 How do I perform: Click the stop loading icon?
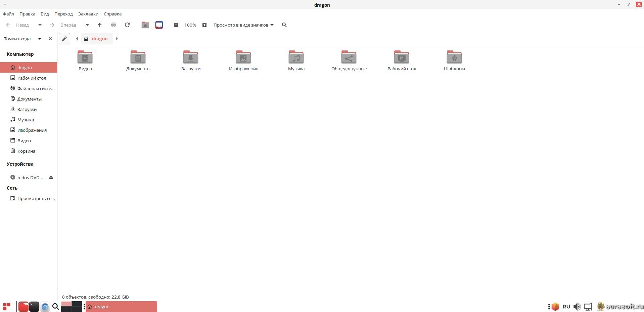(113, 25)
